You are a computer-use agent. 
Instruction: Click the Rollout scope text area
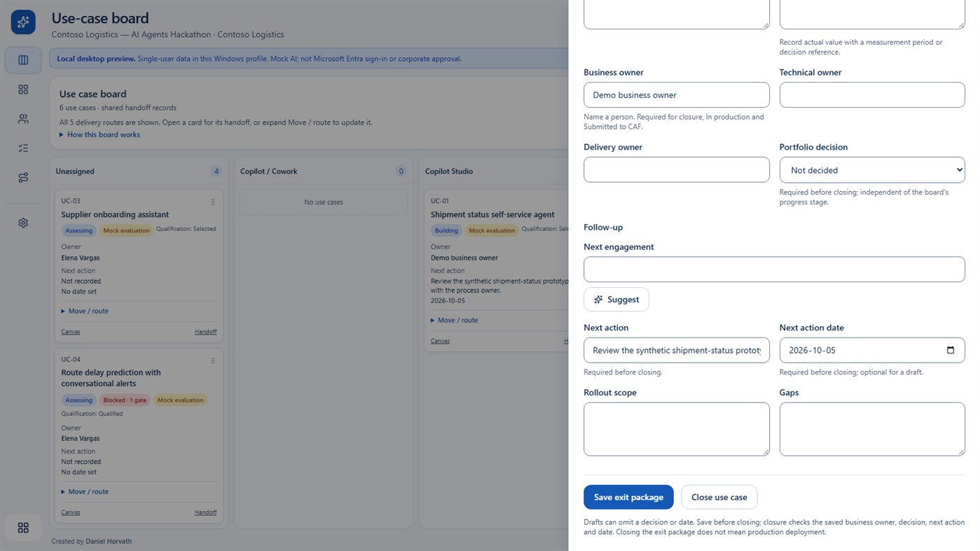click(x=677, y=429)
